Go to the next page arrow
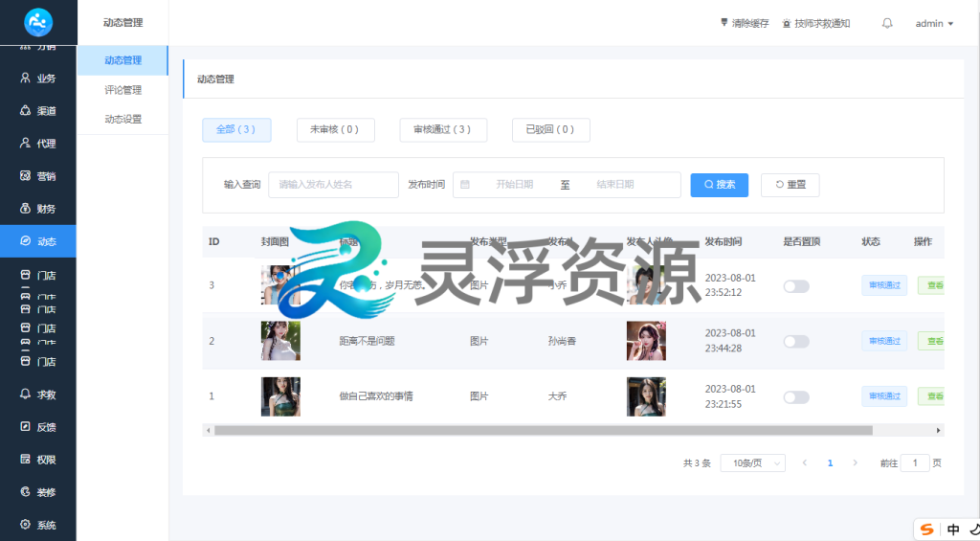The image size is (980, 541). coord(855,462)
